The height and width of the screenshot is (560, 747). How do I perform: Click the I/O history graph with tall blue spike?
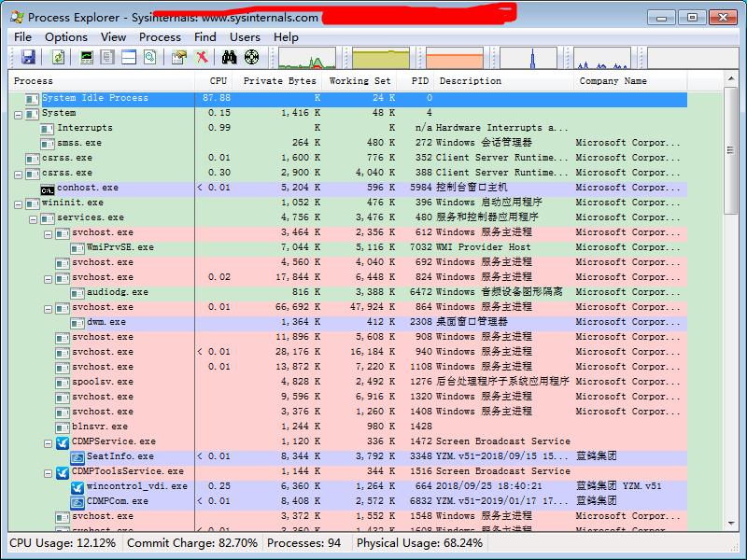pyautogui.click(x=529, y=58)
